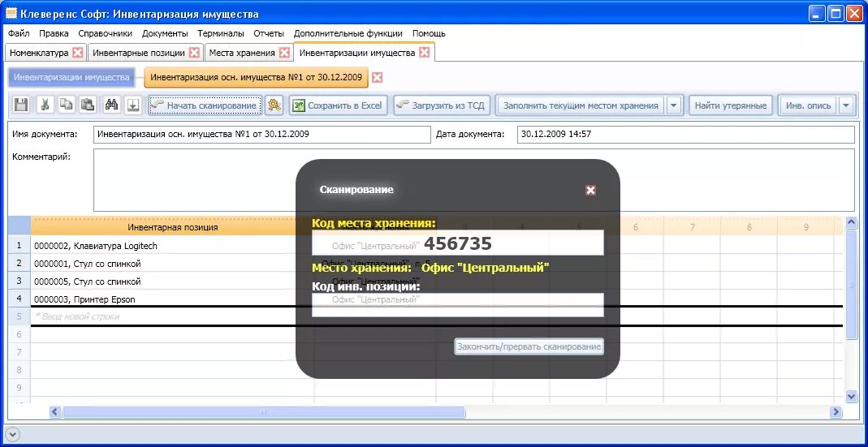Click vertical scrollbar down arrow
The width and height of the screenshot is (868, 447).
852,395
